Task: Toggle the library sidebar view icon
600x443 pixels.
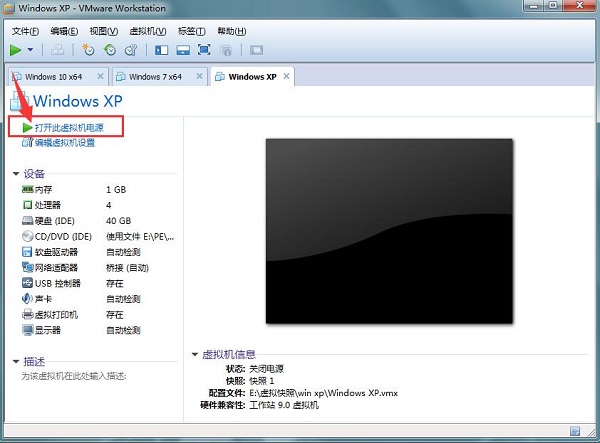Action: (160, 49)
